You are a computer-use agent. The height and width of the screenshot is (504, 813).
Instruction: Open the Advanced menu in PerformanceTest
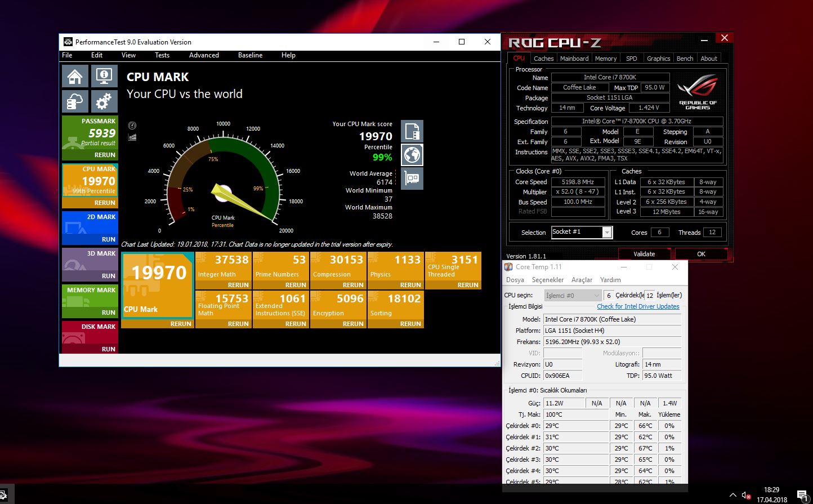[x=204, y=55]
